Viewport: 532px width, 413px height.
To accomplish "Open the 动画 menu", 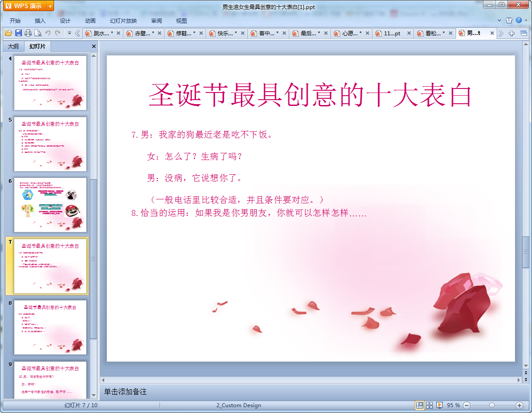I will click(x=90, y=21).
